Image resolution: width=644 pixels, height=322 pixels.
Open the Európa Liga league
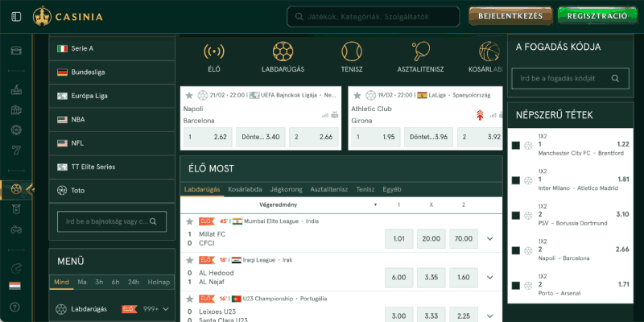[x=112, y=96]
